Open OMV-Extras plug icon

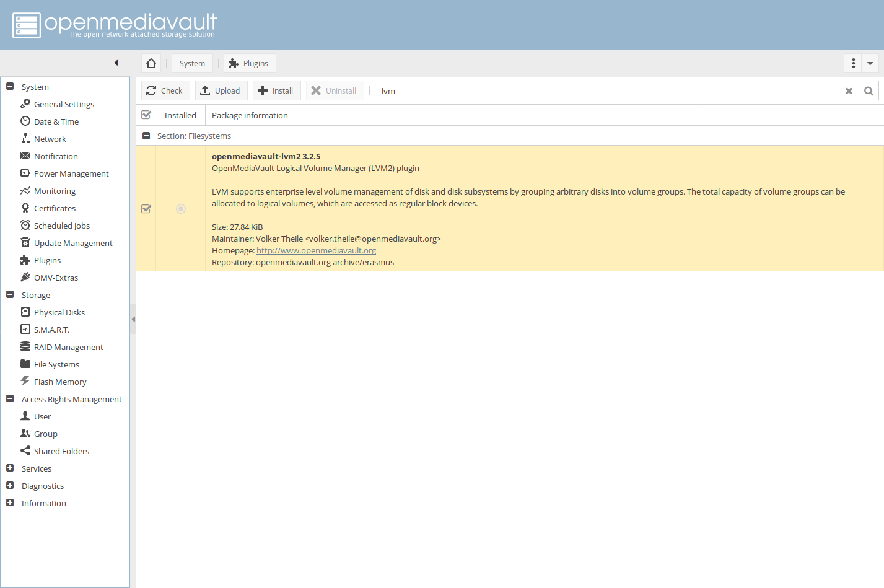point(25,277)
